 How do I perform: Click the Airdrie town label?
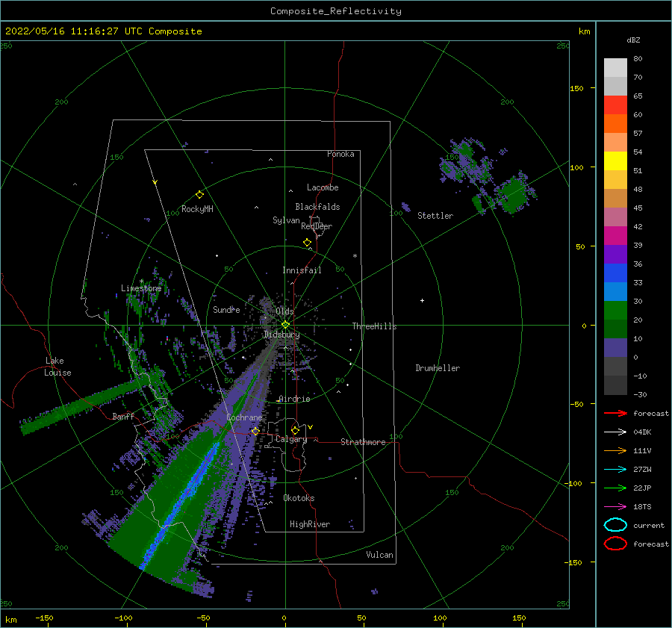point(294,399)
